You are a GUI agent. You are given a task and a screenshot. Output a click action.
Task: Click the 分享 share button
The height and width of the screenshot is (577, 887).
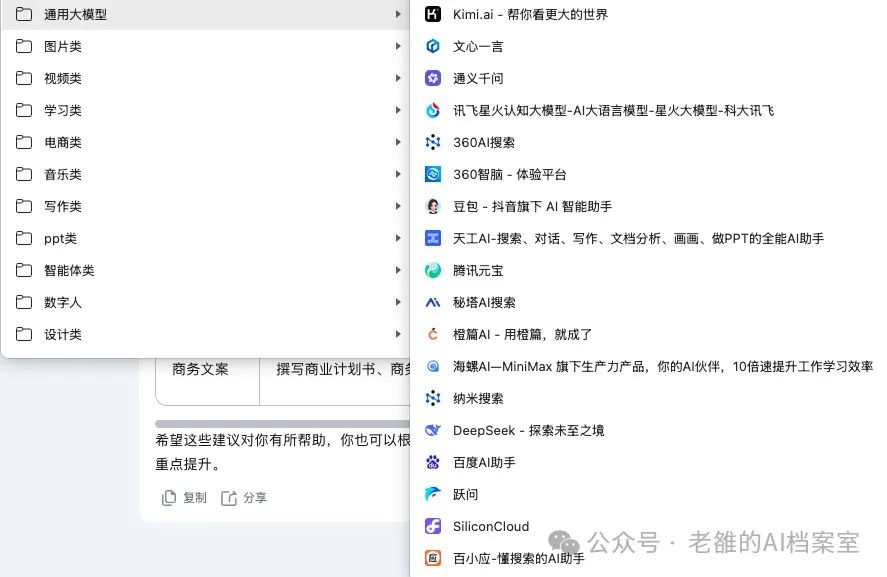(240, 497)
